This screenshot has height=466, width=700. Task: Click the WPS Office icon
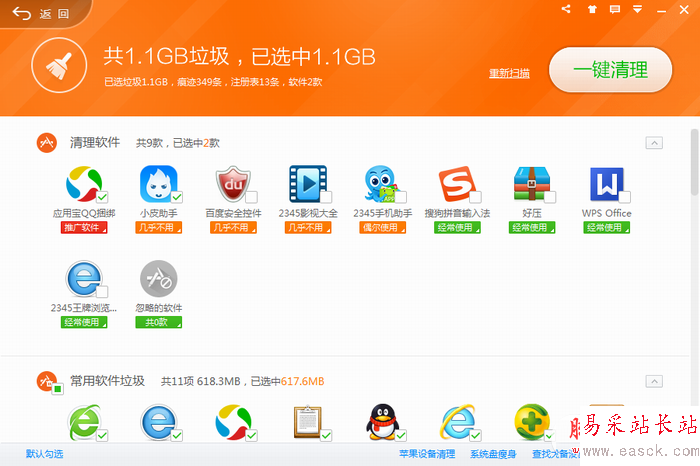(606, 183)
